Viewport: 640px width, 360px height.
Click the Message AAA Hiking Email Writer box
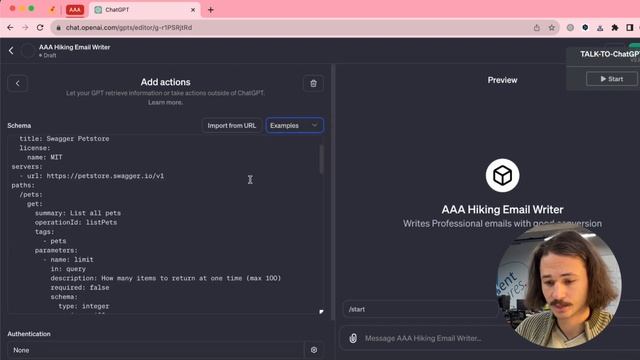point(423,338)
